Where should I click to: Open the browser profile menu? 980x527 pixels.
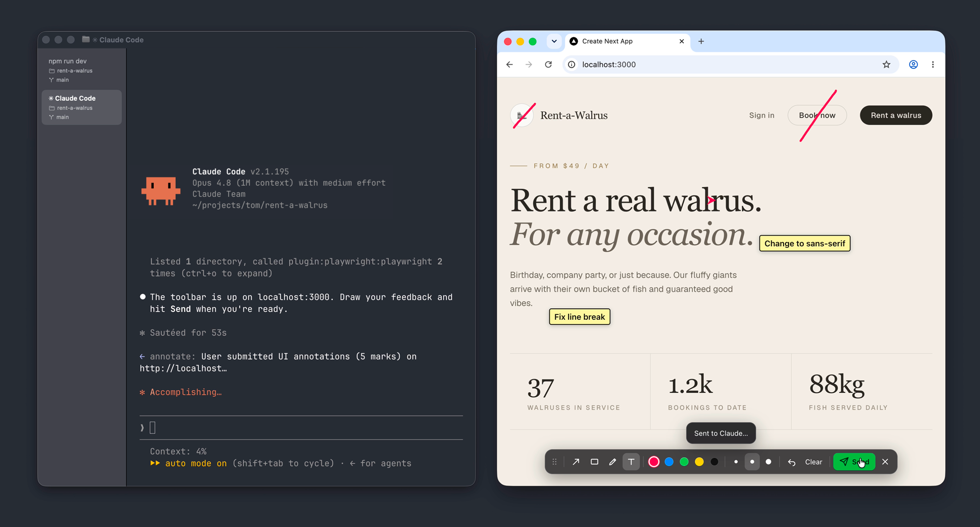tap(913, 65)
